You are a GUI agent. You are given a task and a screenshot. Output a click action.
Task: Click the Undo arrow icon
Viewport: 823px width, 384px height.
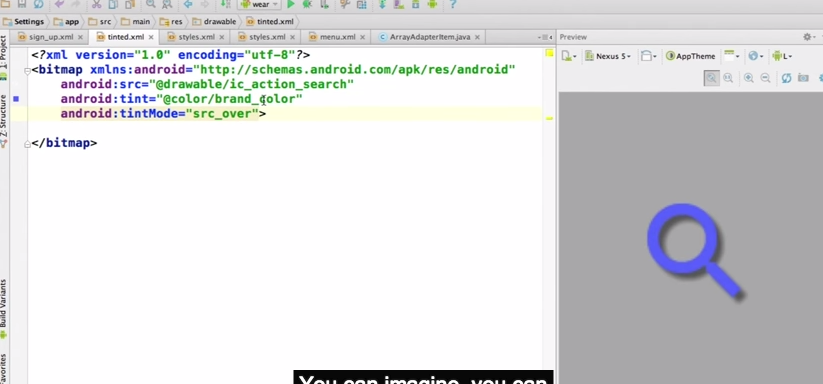[59, 4]
